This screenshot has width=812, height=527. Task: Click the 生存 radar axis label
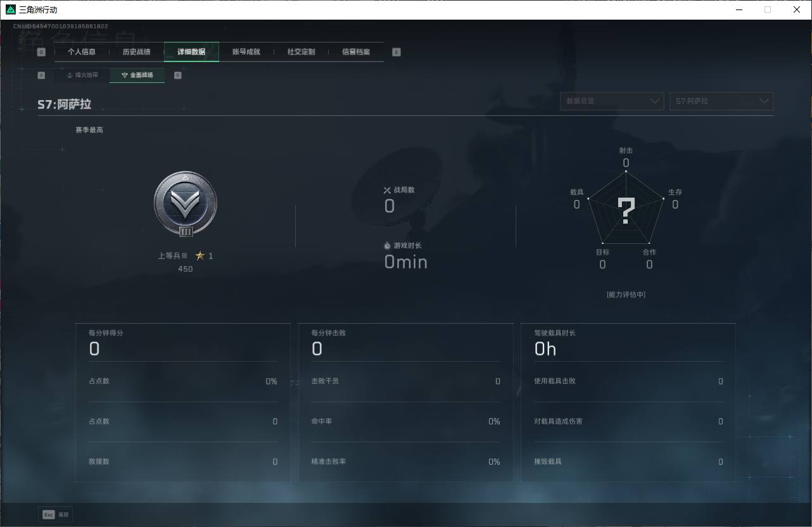675,192
